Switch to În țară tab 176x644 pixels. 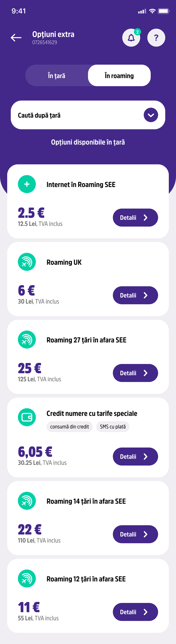pos(57,76)
